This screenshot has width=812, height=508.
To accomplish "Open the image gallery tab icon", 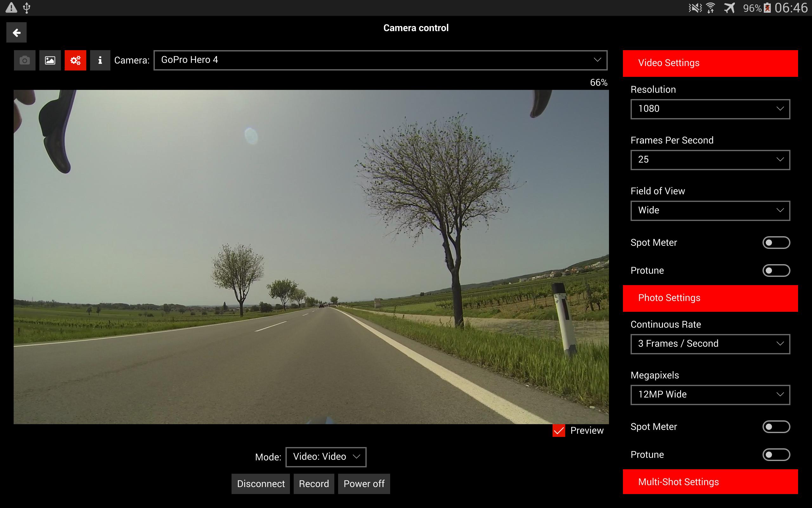I will pos(50,60).
